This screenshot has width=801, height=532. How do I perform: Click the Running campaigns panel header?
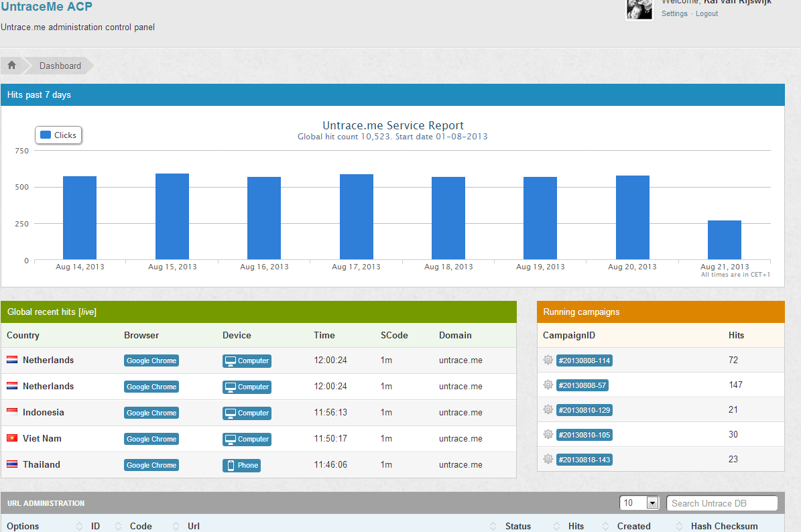660,312
